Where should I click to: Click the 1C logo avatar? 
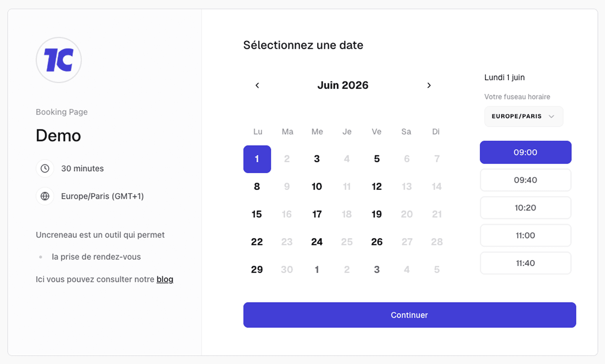(58, 60)
